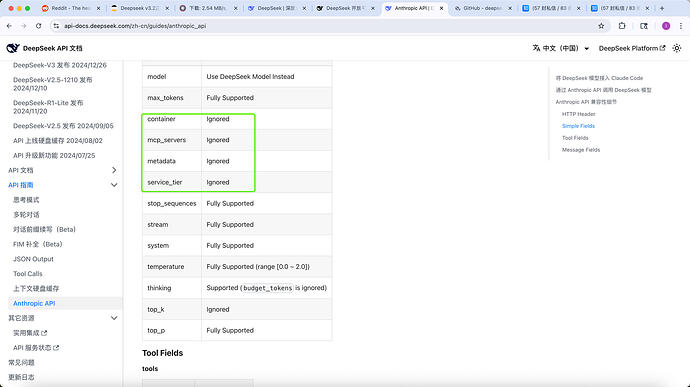This screenshot has height=387, width=690.
Task: Focus the address bar URL field
Action: [326, 26]
